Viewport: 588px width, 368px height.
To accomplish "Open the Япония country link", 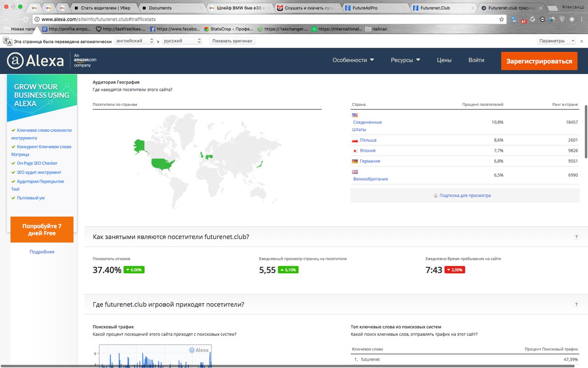I will 367,151.
